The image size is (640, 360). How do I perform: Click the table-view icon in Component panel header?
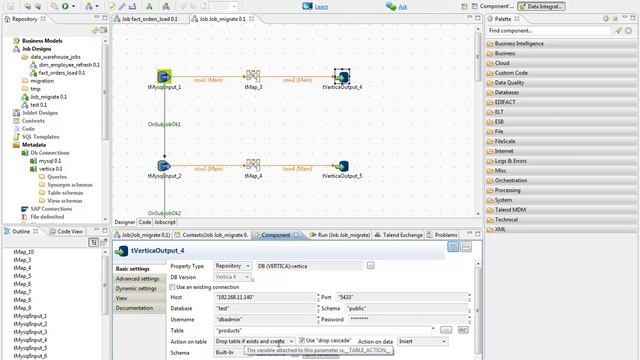453,247
